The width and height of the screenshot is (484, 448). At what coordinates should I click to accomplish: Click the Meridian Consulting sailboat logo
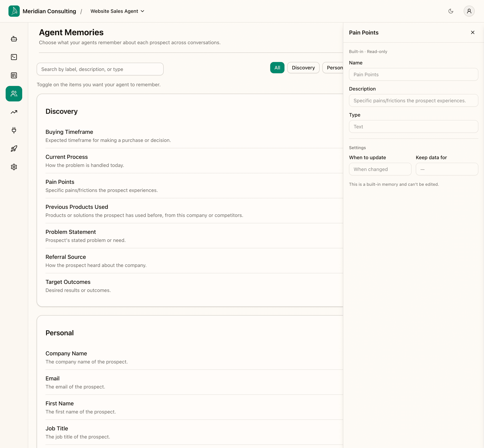(14, 11)
